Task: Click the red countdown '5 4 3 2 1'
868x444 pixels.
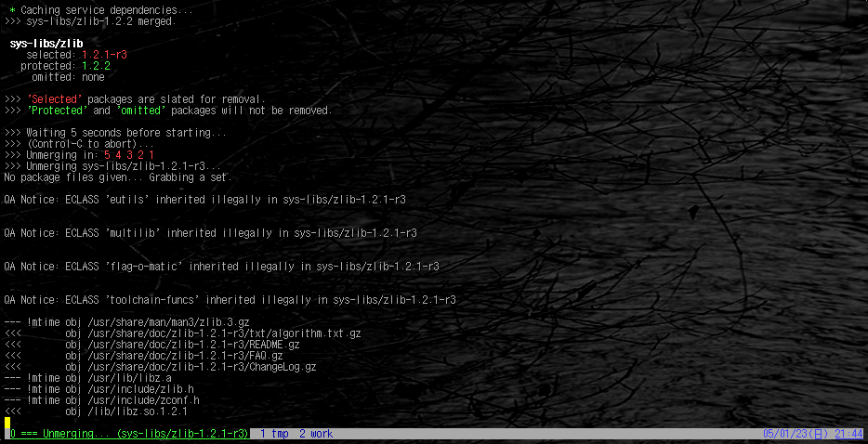Action: [129, 154]
